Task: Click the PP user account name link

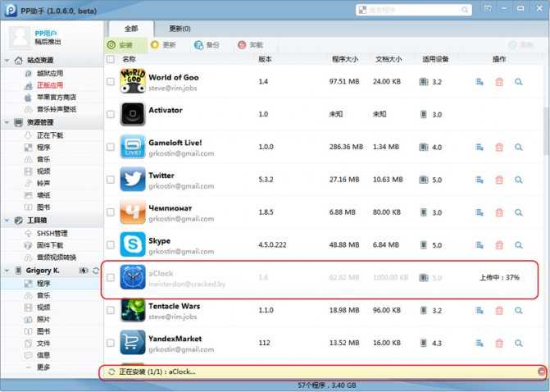Action: (x=46, y=34)
